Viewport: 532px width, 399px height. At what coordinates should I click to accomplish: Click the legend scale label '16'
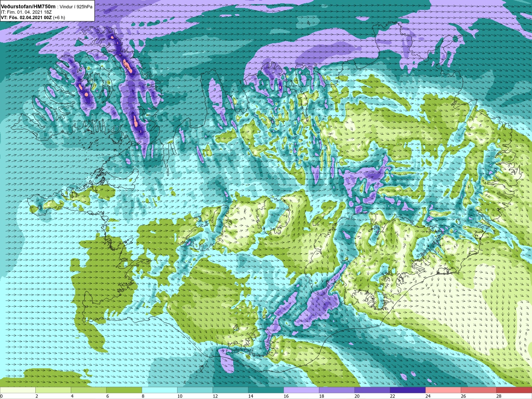click(286, 396)
